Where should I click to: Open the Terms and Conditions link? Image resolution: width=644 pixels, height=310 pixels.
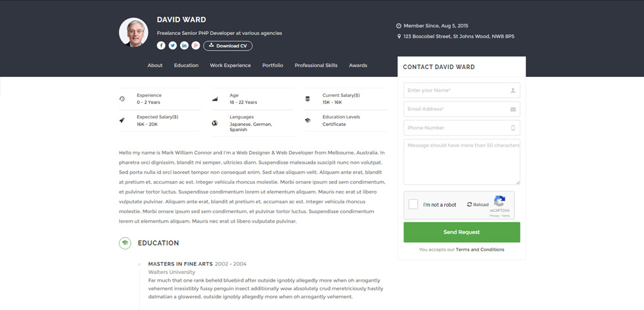point(480,249)
